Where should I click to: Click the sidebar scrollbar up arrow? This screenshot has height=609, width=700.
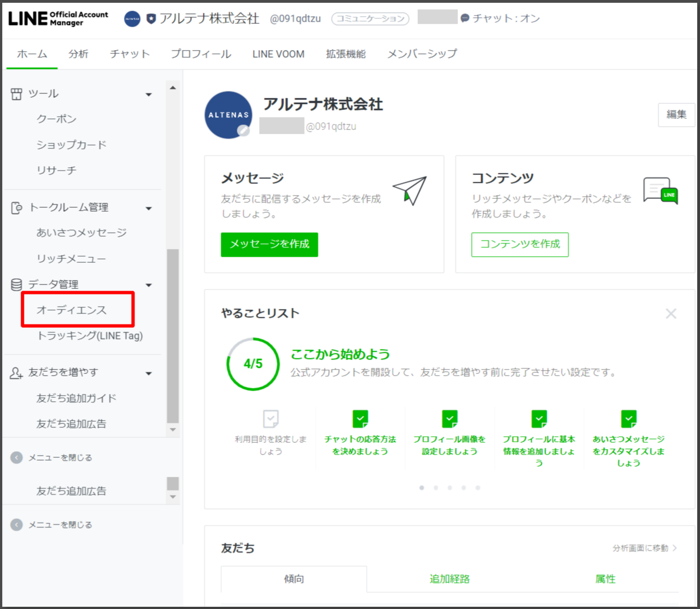pos(173,88)
